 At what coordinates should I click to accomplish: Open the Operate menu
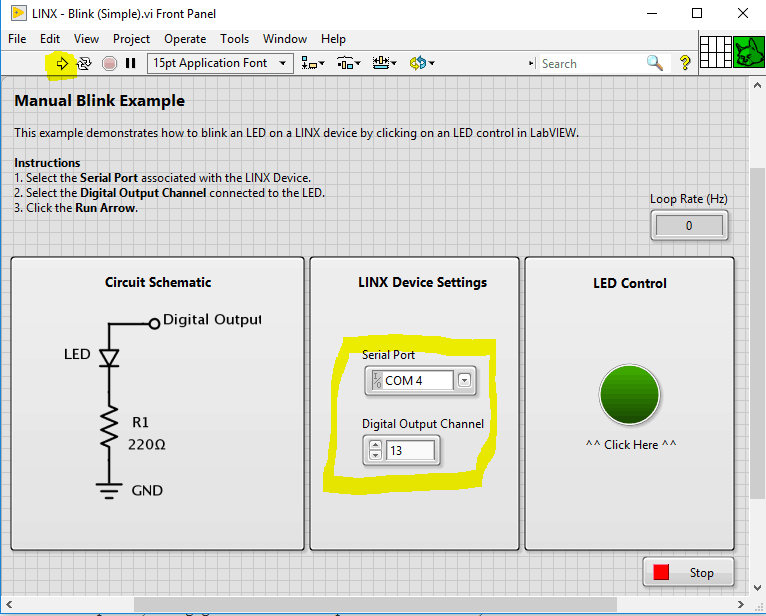coord(185,39)
